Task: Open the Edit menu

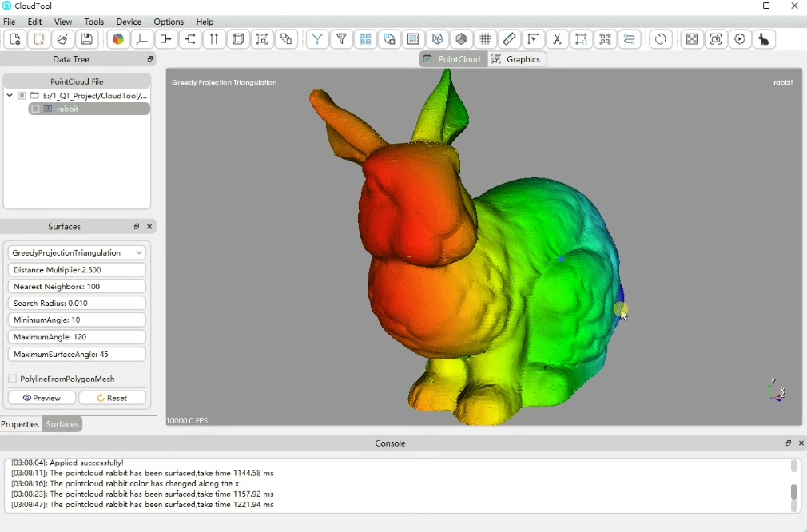Action: click(34, 22)
